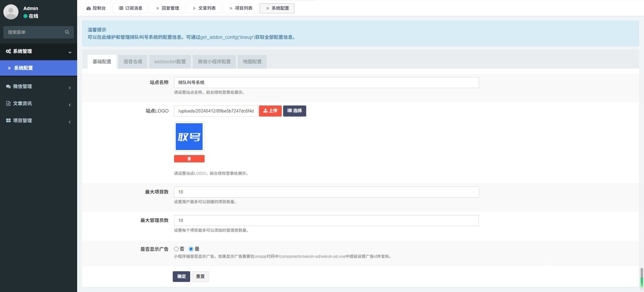Screen dimensions: 644x292
Task: Click the red trash icon under logo
Action: click(189, 159)
